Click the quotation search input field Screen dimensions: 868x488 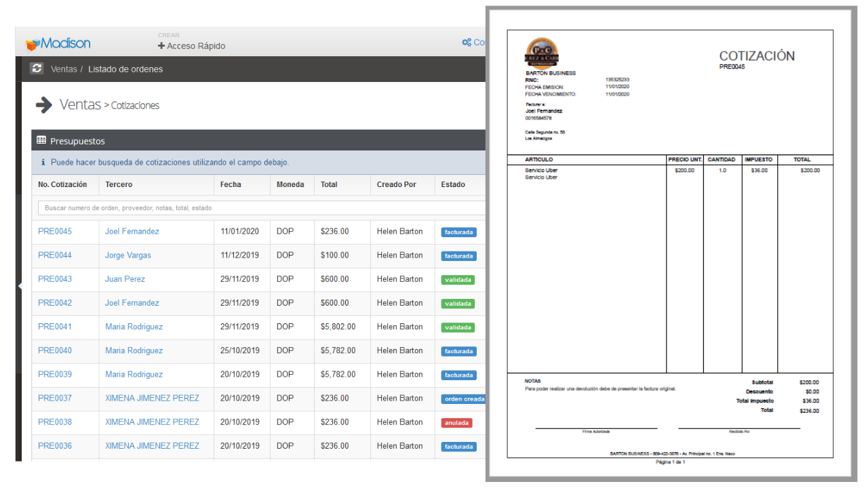(x=261, y=208)
